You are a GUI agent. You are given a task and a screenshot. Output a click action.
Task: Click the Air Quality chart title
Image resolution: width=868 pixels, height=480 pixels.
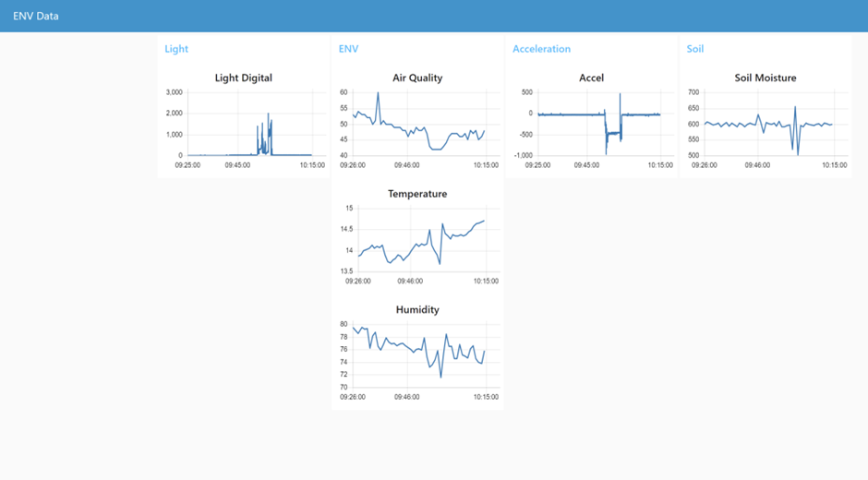(x=417, y=78)
